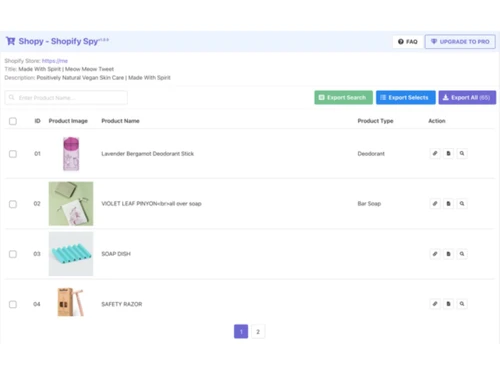Screen dimensions: 500x375
Task: Click the ID column header
Action: (37, 121)
